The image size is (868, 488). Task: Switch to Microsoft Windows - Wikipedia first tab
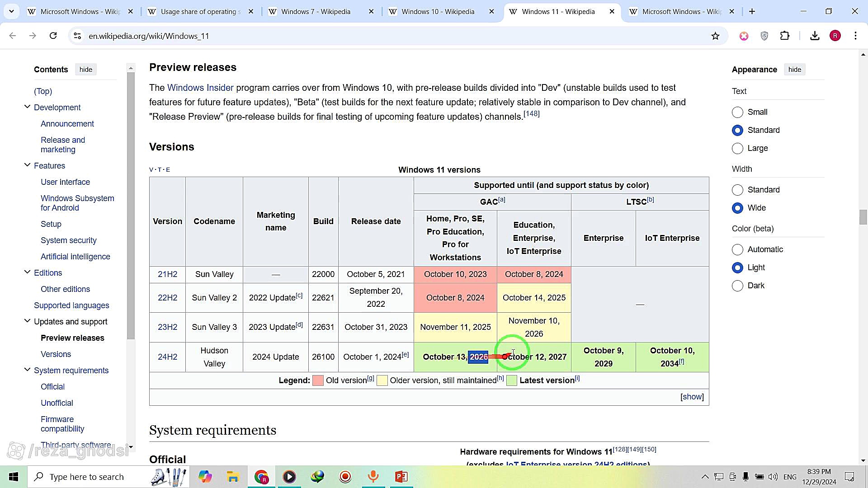80,11
